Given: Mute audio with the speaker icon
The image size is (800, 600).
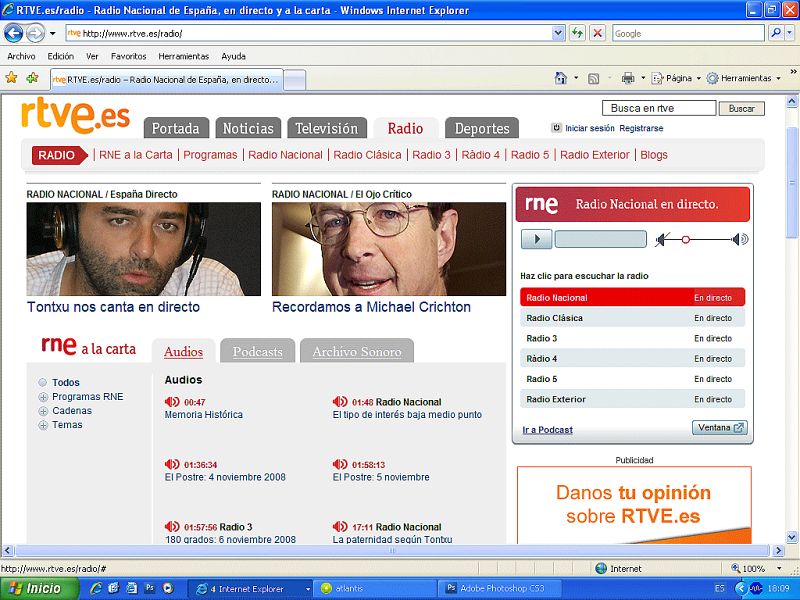Looking at the screenshot, I should point(659,239).
